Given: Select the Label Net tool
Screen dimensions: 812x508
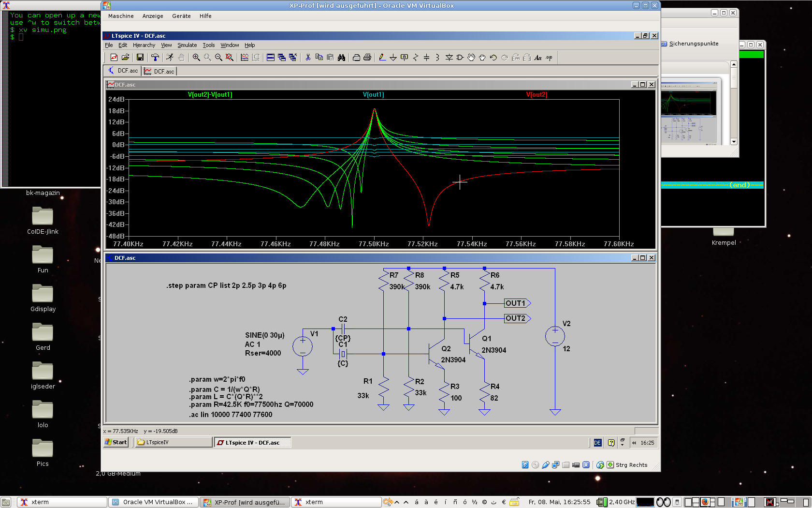Looking at the screenshot, I should click(x=404, y=58).
